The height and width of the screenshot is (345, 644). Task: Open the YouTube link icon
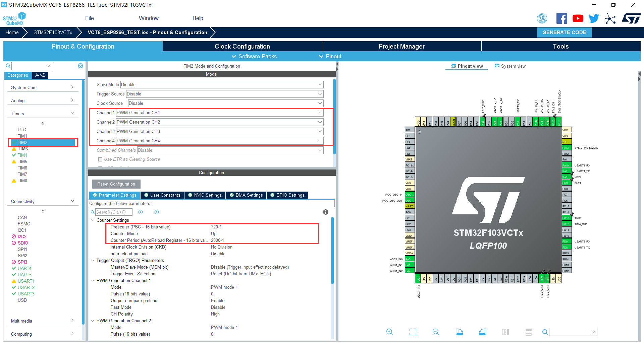(578, 18)
